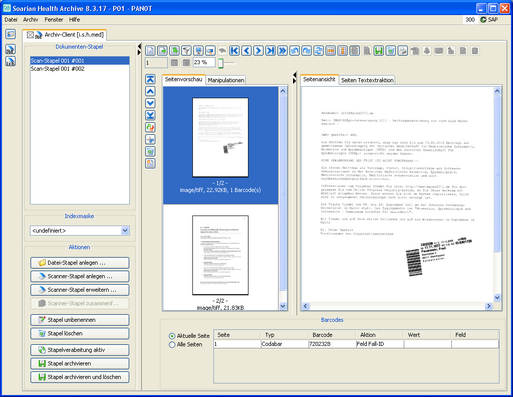Move page to bottom with sidebar arrow
513x397 pixels.
pos(150,115)
